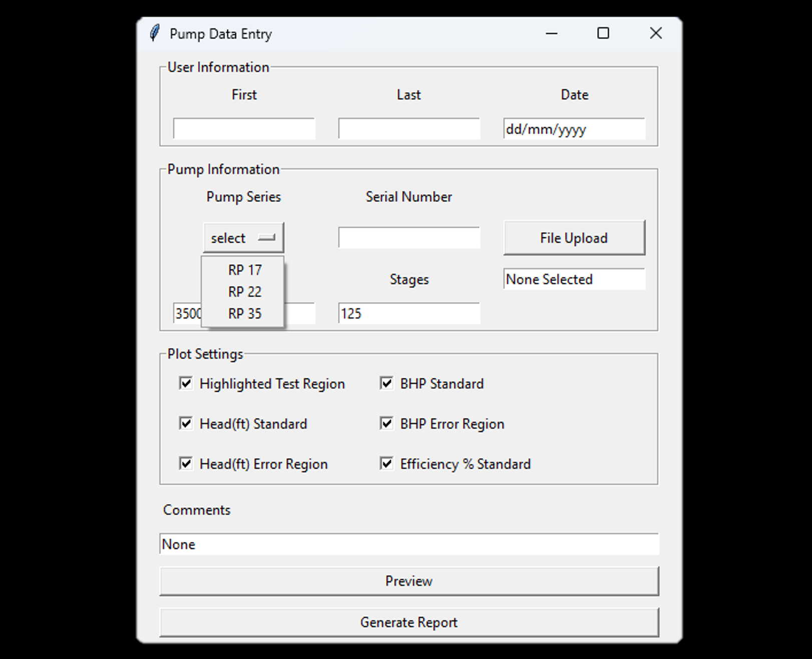The width and height of the screenshot is (812, 659).
Task: Click the Python feather icon in title bar
Action: [155, 33]
